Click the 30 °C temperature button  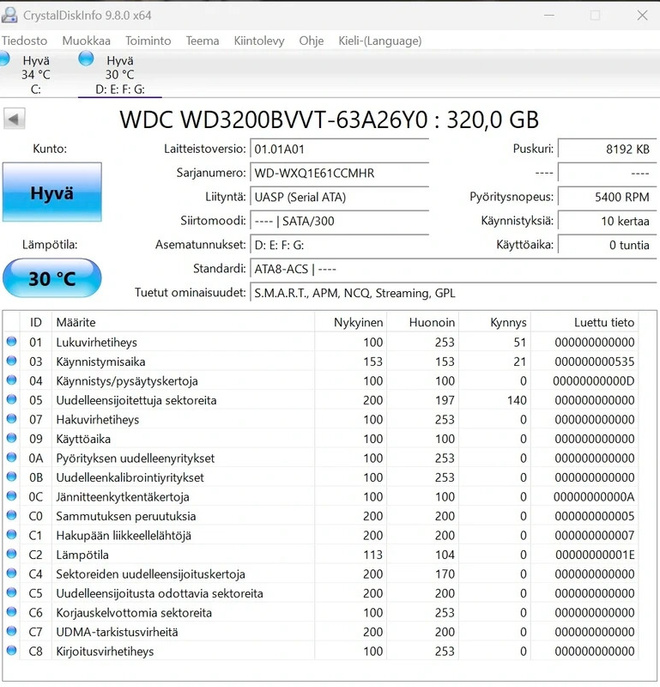pos(52,278)
